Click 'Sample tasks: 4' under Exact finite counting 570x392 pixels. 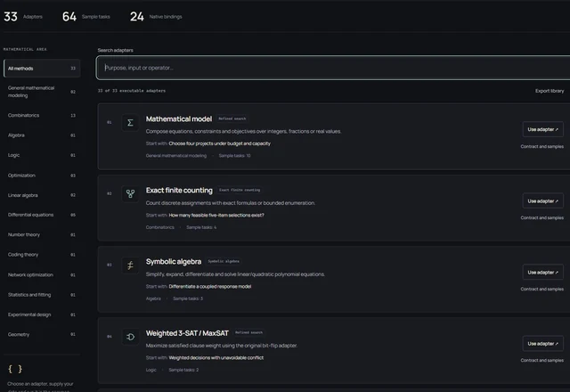tap(201, 227)
